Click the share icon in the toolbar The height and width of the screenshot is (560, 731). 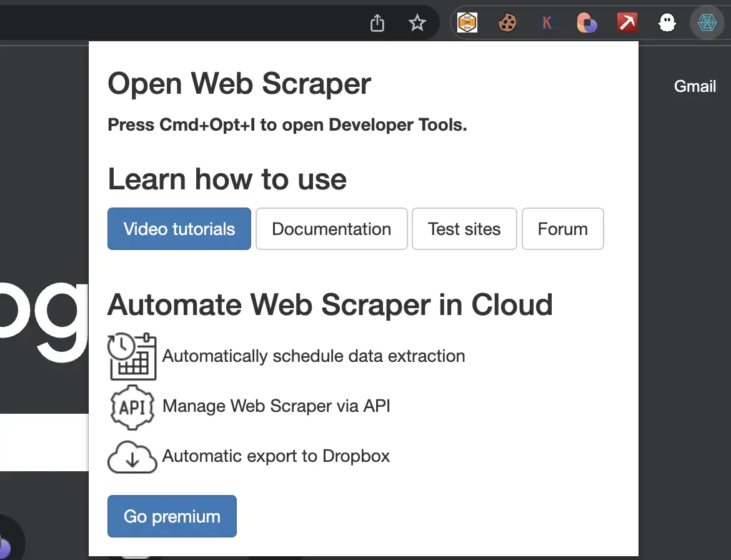point(377,22)
